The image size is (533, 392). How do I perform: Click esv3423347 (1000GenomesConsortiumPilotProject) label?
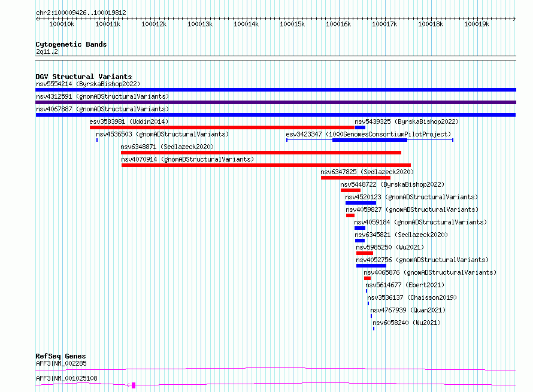[368, 134]
